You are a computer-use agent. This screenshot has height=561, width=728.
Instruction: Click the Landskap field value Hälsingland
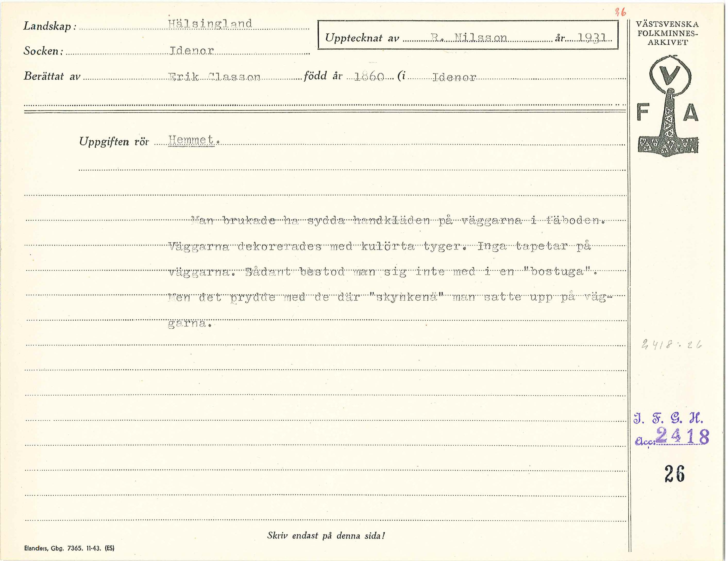click(x=210, y=24)
